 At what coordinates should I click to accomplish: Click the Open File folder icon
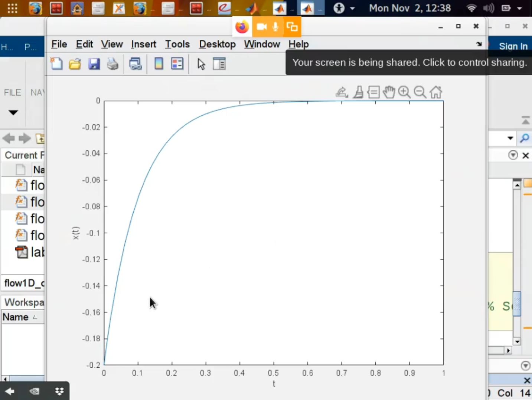75,64
